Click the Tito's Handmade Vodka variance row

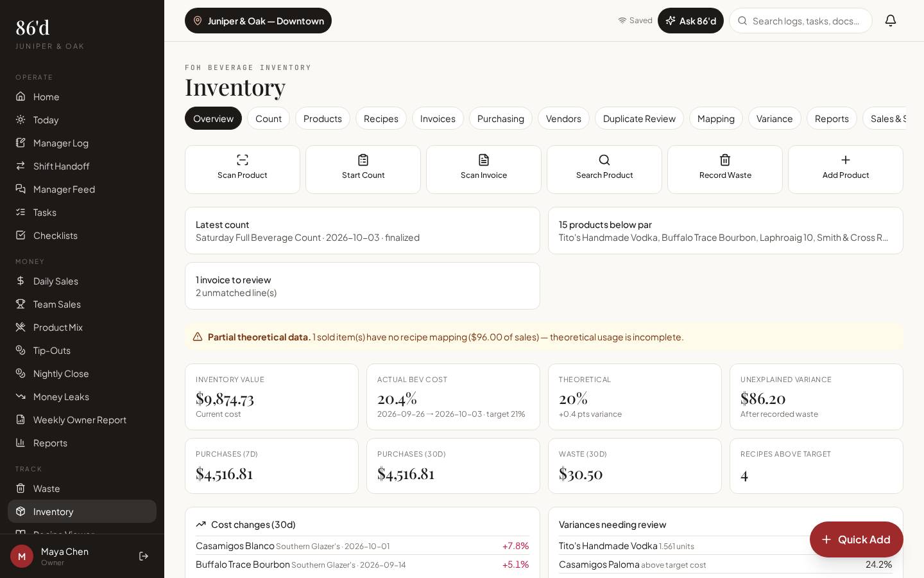[x=726, y=546]
